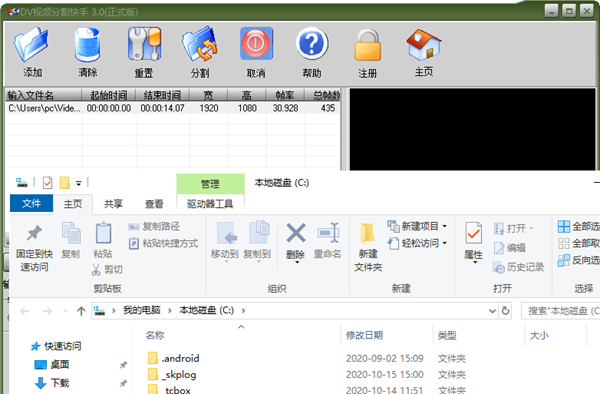The width and height of the screenshot is (600, 394).
Task: Click the frame rate value 30.928
Action: tap(285, 108)
